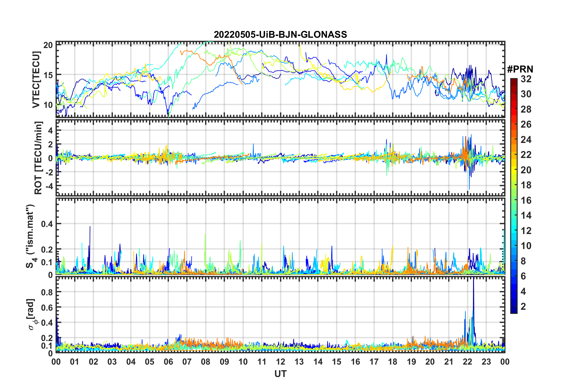Screen dimensions: 561x392
Task: Click the 06 tick on the UT axis
Action: coord(168,362)
